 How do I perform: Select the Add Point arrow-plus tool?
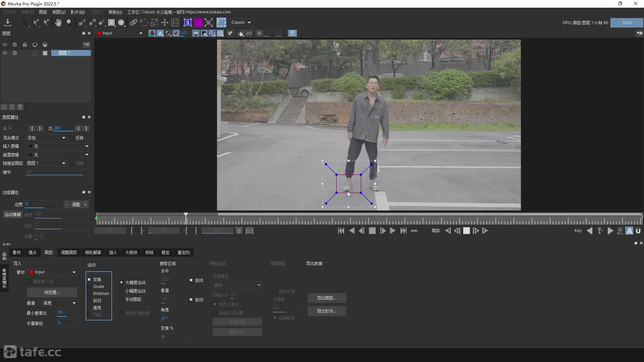46,22
